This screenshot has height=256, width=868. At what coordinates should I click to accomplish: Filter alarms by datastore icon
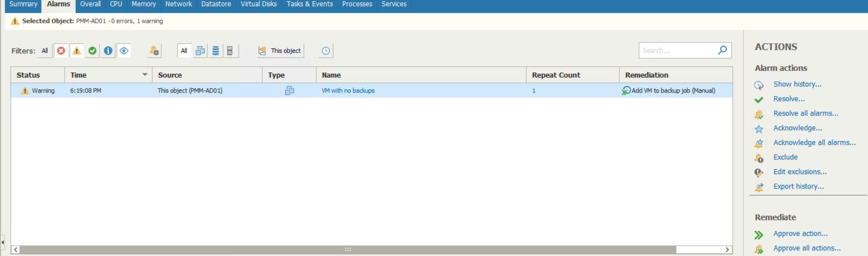point(215,51)
